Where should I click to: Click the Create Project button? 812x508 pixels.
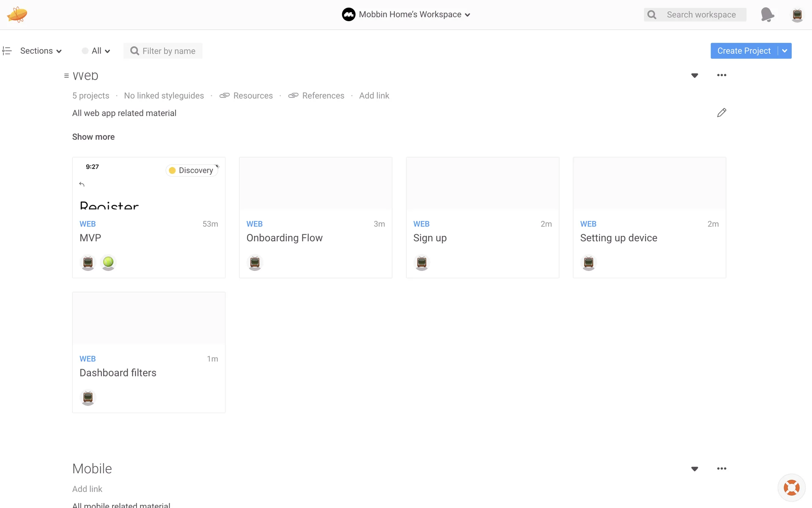coord(743,51)
